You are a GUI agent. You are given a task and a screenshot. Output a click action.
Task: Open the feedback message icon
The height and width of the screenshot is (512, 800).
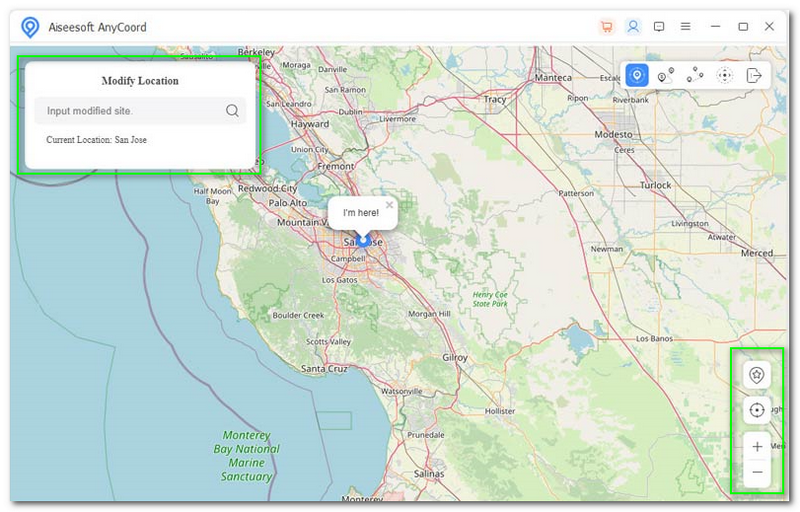[x=659, y=27]
